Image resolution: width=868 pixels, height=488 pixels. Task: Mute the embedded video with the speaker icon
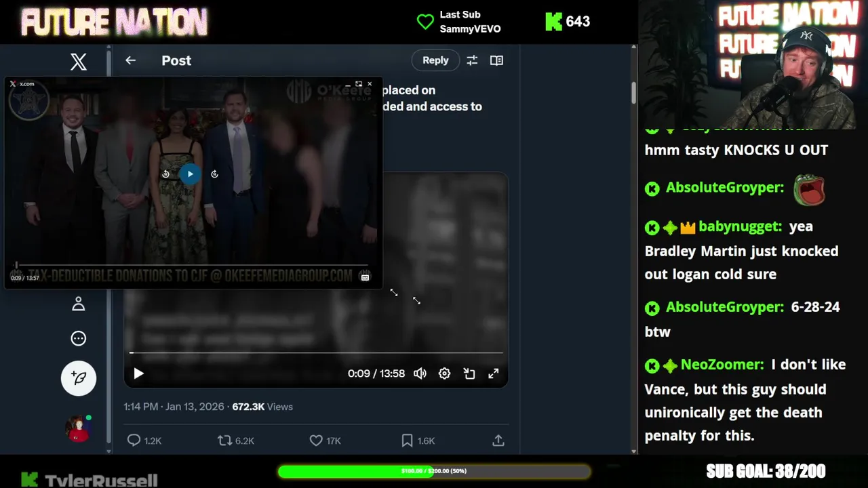click(x=420, y=373)
